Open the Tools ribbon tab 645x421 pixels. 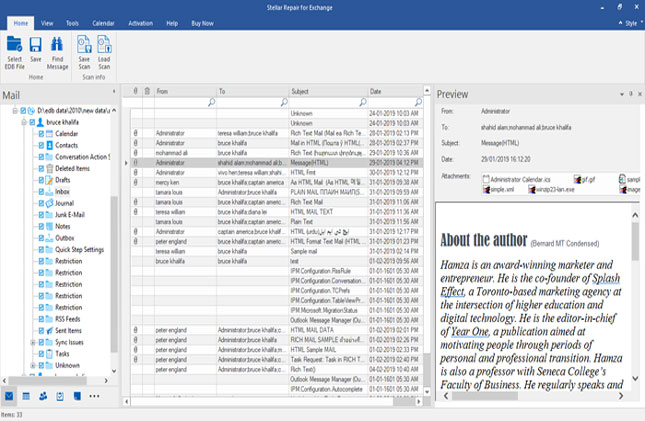[72, 23]
